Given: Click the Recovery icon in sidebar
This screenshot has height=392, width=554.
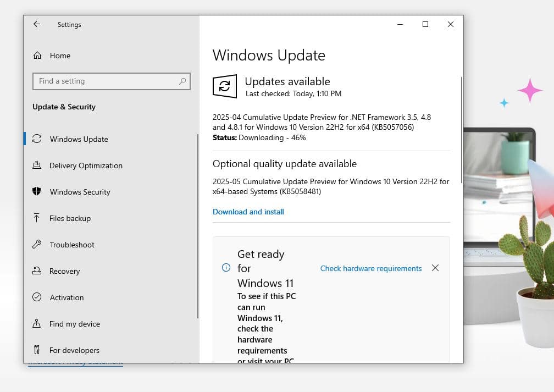Looking at the screenshot, I should [37, 271].
